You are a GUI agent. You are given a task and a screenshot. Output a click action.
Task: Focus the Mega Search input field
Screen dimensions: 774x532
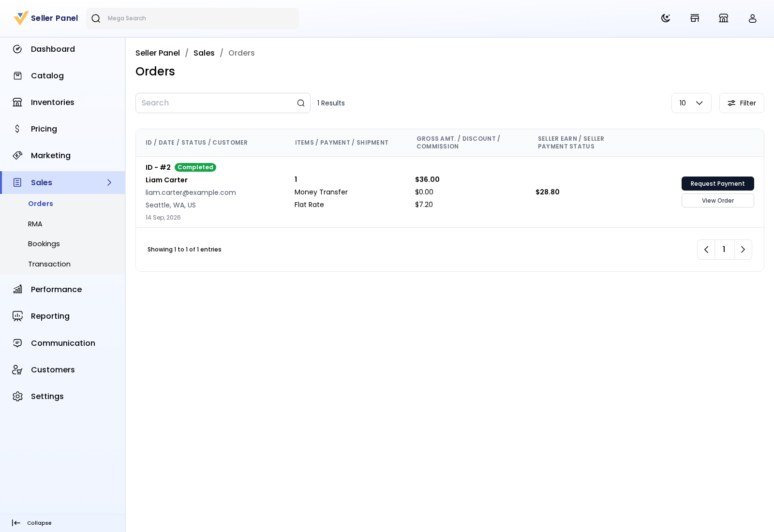tap(193, 18)
